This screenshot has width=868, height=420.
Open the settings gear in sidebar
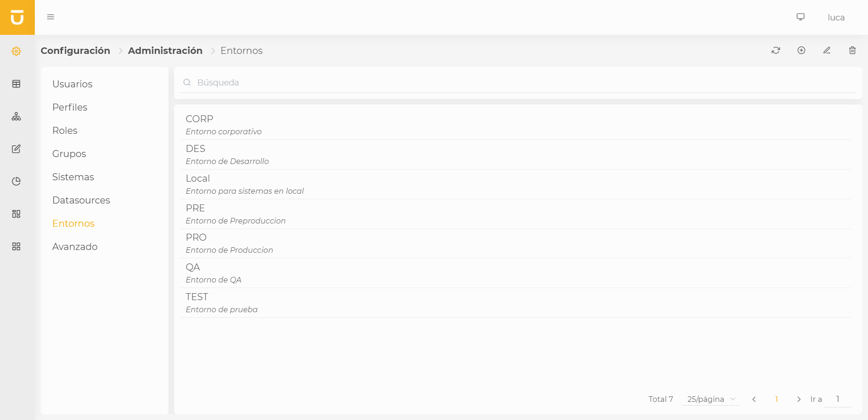pos(16,51)
